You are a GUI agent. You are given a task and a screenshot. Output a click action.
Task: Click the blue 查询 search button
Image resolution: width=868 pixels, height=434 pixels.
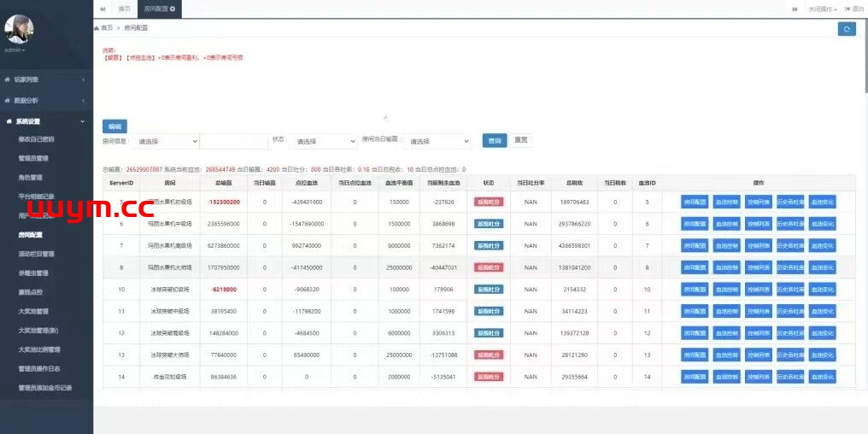coord(494,140)
